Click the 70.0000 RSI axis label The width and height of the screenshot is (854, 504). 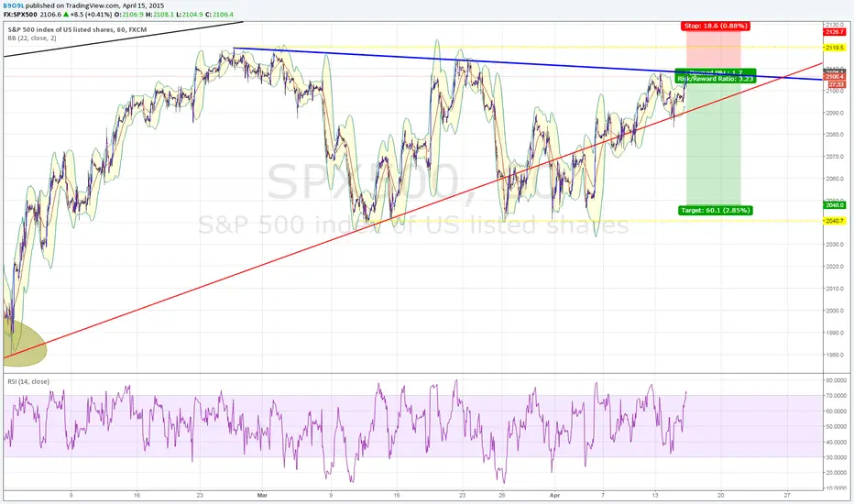click(835, 396)
